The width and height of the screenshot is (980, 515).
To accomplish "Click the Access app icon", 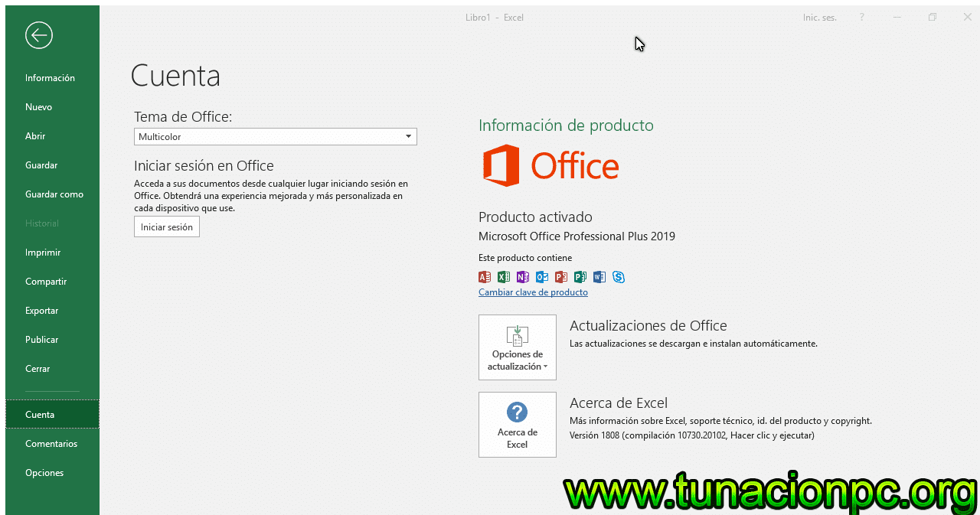I will pyautogui.click(x=485, y=277).
